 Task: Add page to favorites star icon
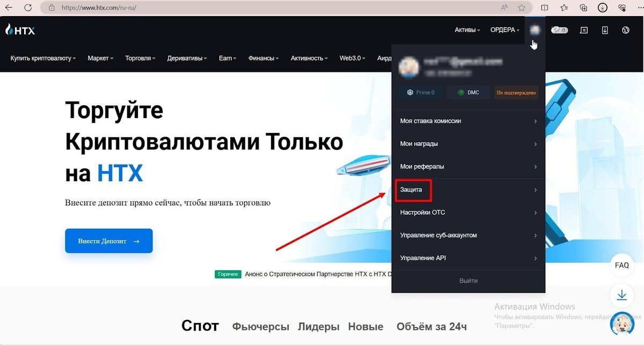tap(522, 8)
